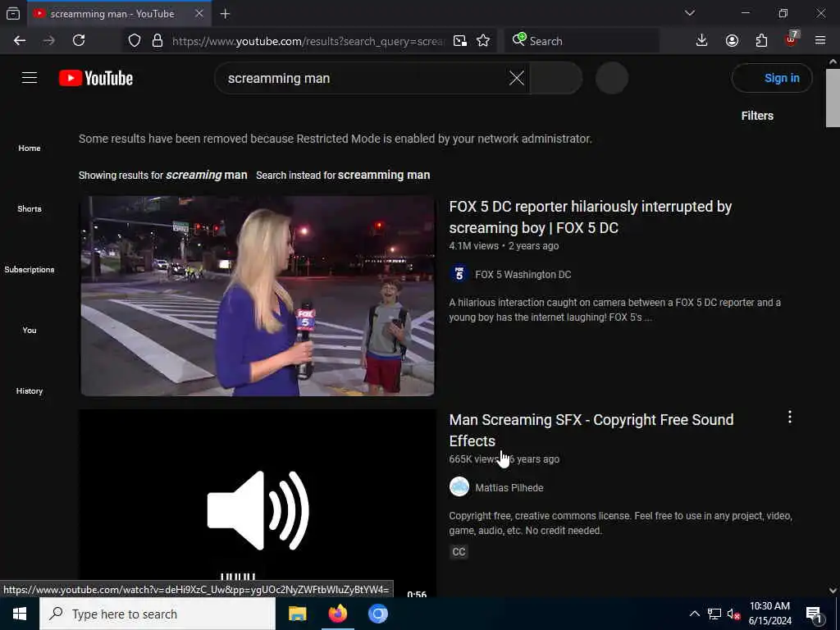Reload the page with the refresh icon
Screen dimensions: 840x630
click(x=79, y=41)
